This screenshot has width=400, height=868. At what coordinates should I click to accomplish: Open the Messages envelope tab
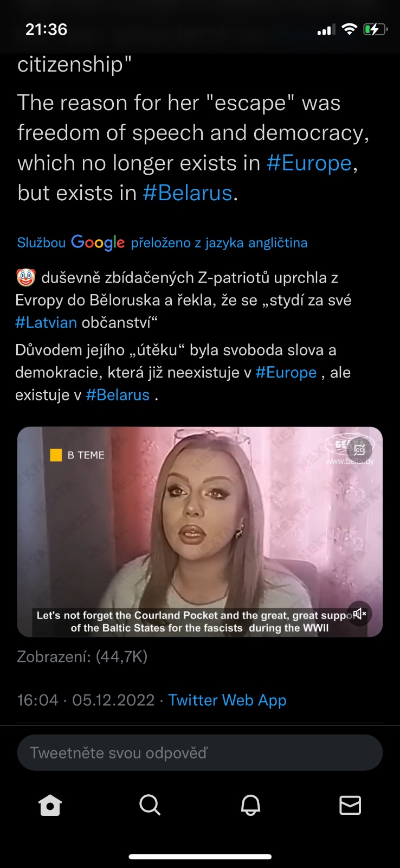coord(350,805)
